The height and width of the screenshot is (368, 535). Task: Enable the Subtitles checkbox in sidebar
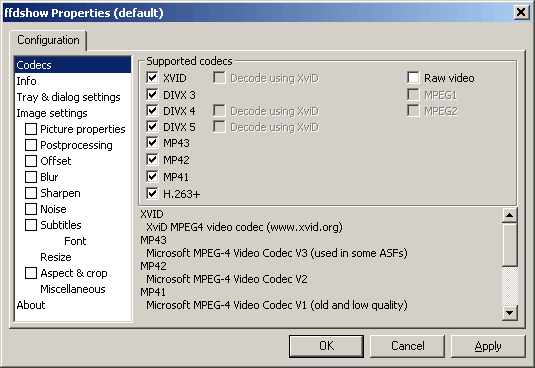tap(31, 225)
